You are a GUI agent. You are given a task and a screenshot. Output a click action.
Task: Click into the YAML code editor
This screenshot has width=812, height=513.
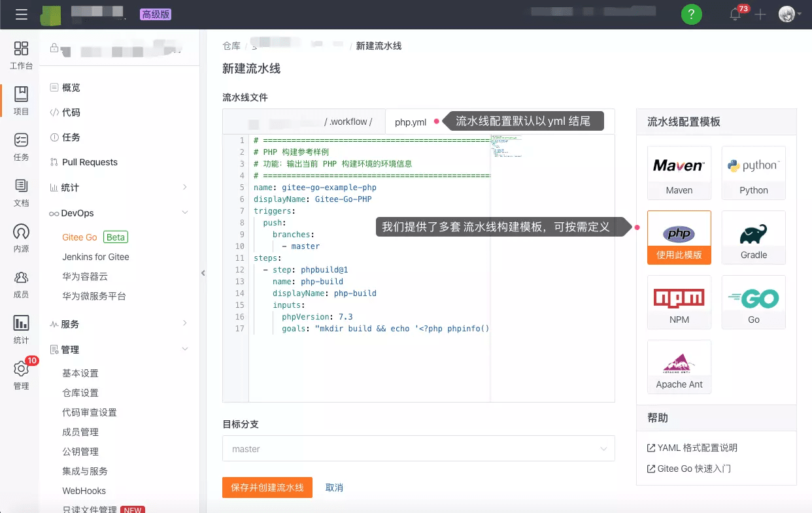tap(369, 268)
